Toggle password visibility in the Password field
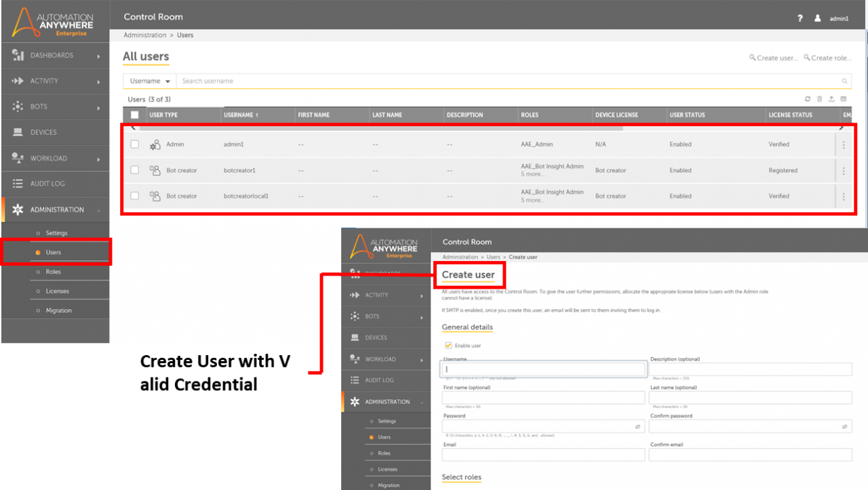The image size is (868, 490). (x=637, y=427)
